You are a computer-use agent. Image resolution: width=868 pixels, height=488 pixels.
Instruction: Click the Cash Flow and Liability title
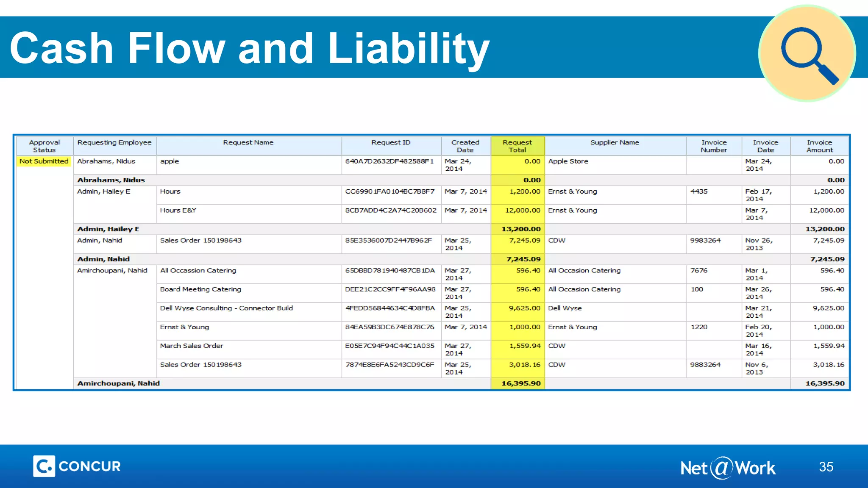tap(249, 49)
